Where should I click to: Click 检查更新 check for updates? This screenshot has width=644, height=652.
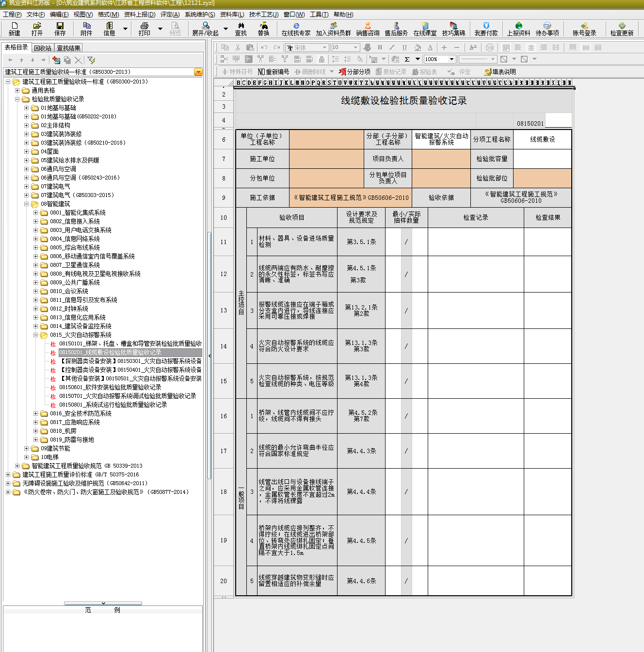pyautogui.click(x=622, y=29)
